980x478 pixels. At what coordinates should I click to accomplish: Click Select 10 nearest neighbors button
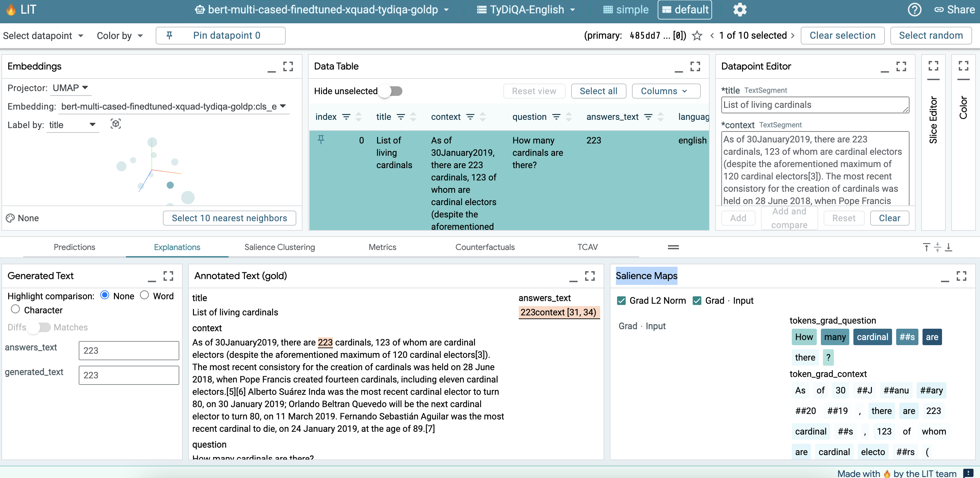coord(229,218)
